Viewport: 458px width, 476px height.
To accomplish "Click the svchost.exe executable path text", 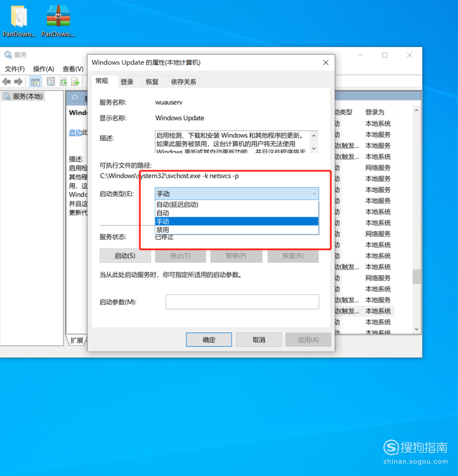I will point(170,176).
